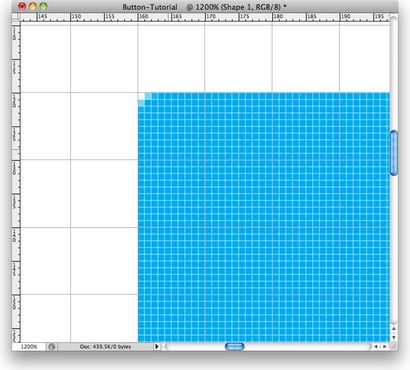Click the light blue pixel beside corner
The width and height of the screenshot is (410, 370).
coord(148,96)
